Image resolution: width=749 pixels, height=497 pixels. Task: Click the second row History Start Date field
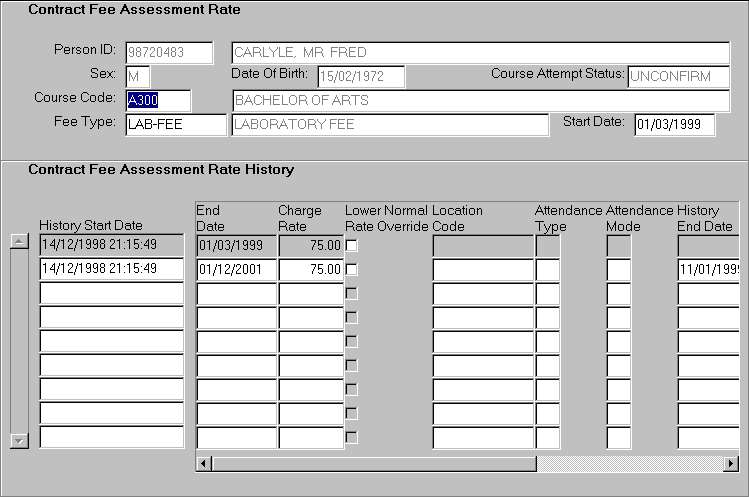click(x=111, y=269)
